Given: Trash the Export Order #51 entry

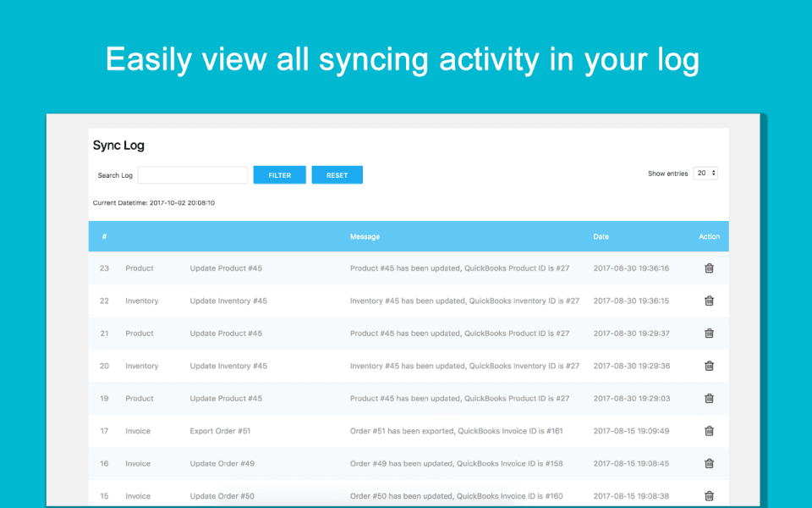Looking at the screenshot, I should 709,431.
